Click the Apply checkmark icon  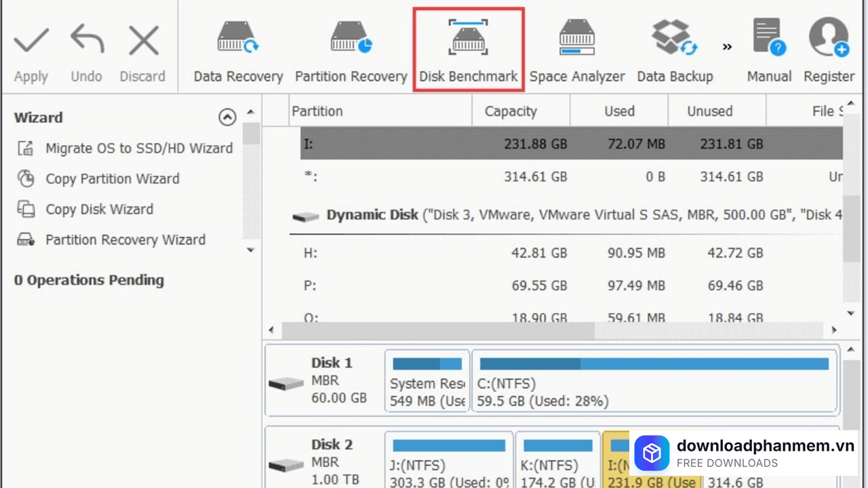tap(31, 42)
